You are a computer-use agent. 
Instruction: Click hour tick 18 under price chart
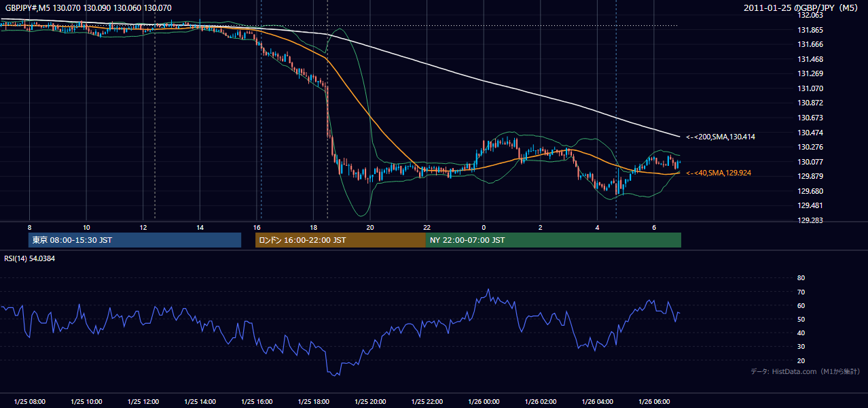[313, 227]
